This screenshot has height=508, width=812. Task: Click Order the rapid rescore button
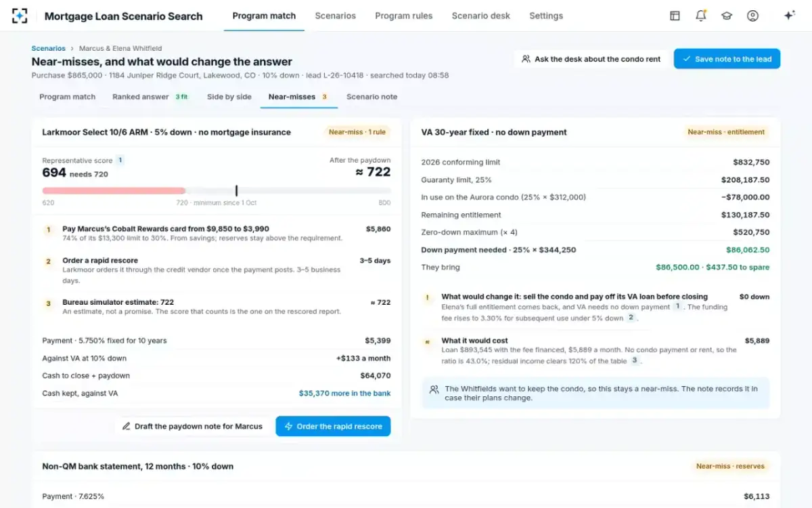pos(333,427)
